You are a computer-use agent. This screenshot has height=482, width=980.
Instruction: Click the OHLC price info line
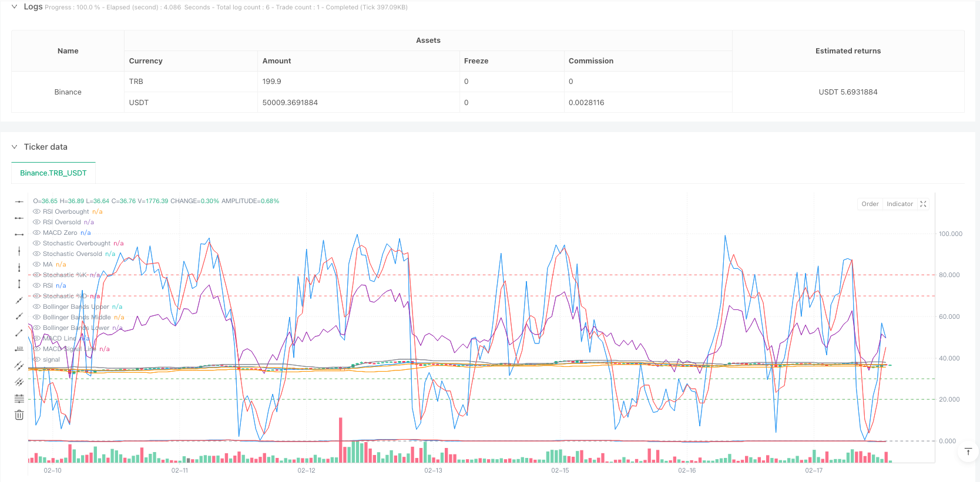156,201
